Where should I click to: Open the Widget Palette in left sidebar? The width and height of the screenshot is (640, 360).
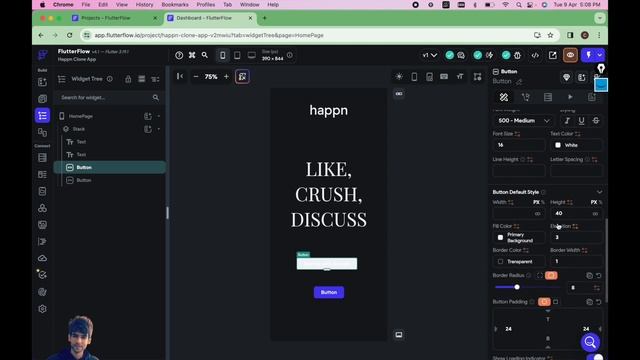(x=42, y=82)
